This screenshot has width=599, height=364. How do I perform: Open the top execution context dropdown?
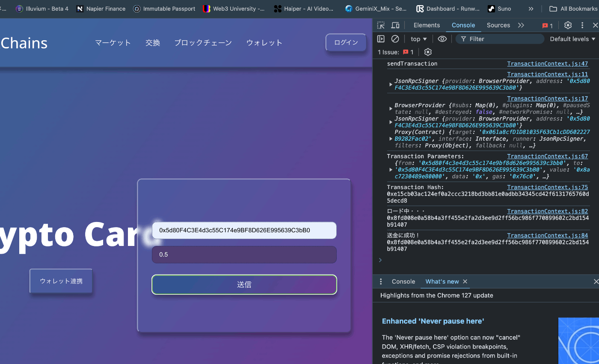click(x=418, y=38)
